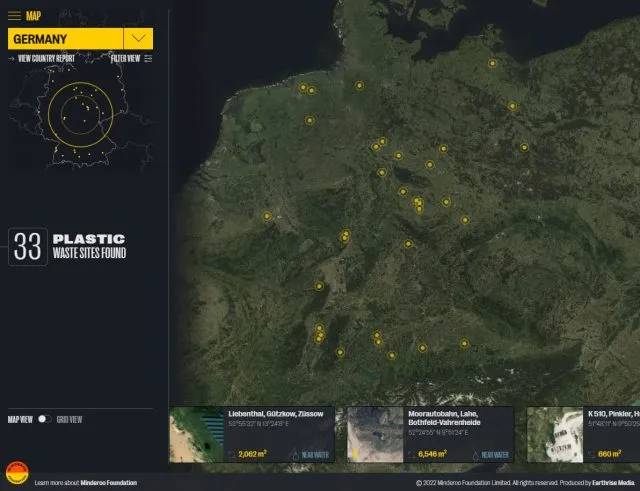Click the Near Water droplet on Moorautobahn card

point(476,455)
